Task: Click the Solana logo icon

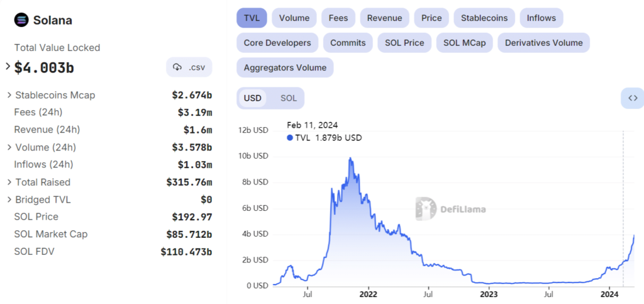Action: [x=21, y=20]
